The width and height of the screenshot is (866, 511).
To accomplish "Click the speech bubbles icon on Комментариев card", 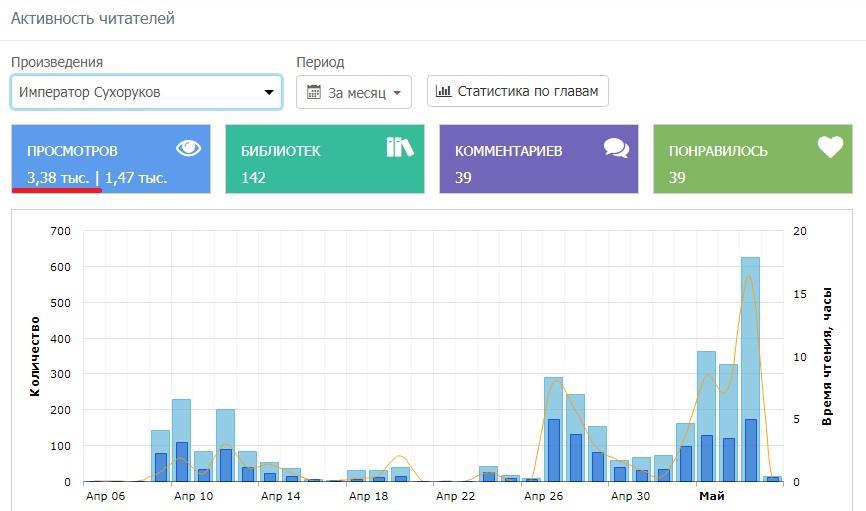I will (x=616, y=148).
